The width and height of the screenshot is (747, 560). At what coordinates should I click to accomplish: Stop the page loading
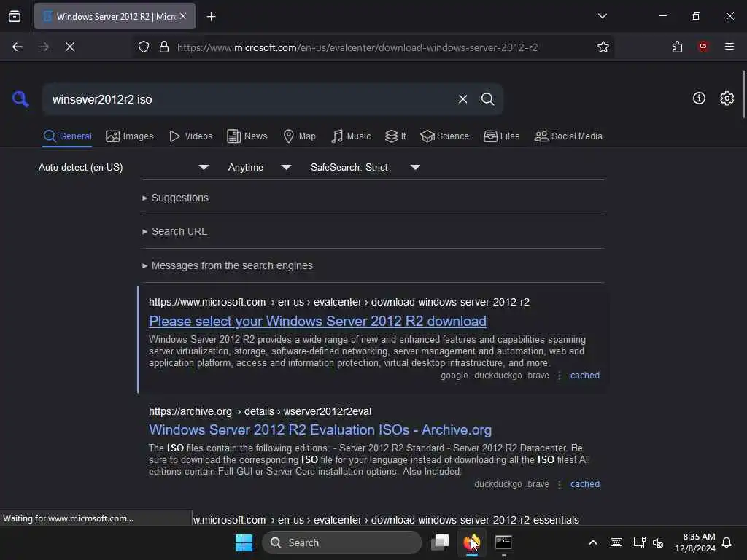(x=70, y=47)
